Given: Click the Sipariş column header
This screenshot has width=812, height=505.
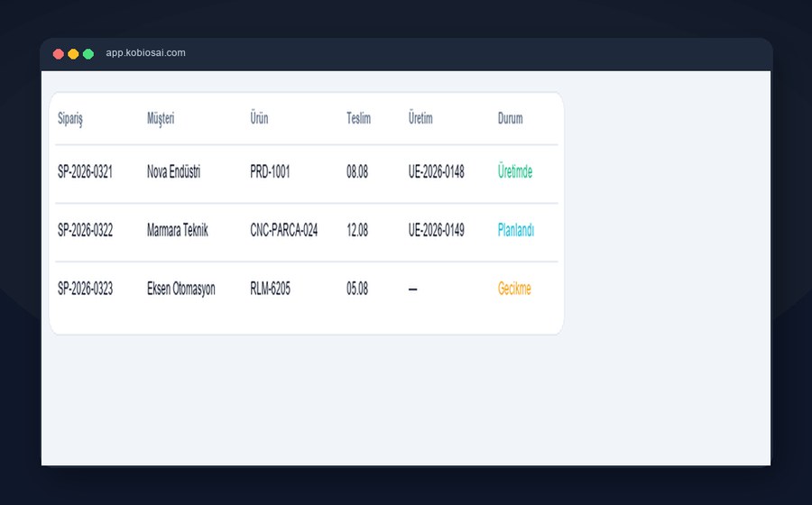Looking at the screenshot, I should tap(69, 119).
